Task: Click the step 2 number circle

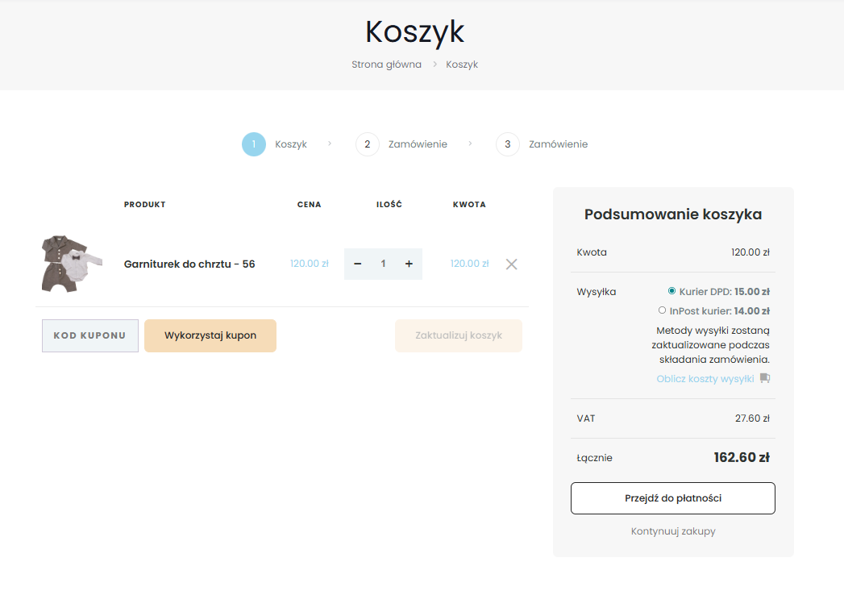Action: (x=368, y=144)
